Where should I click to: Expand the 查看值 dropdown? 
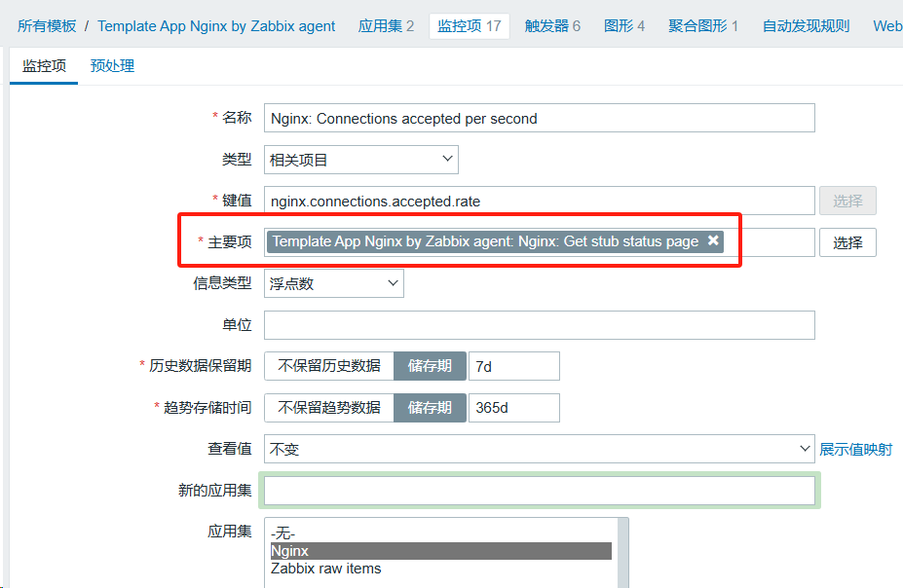click(539, 449)
